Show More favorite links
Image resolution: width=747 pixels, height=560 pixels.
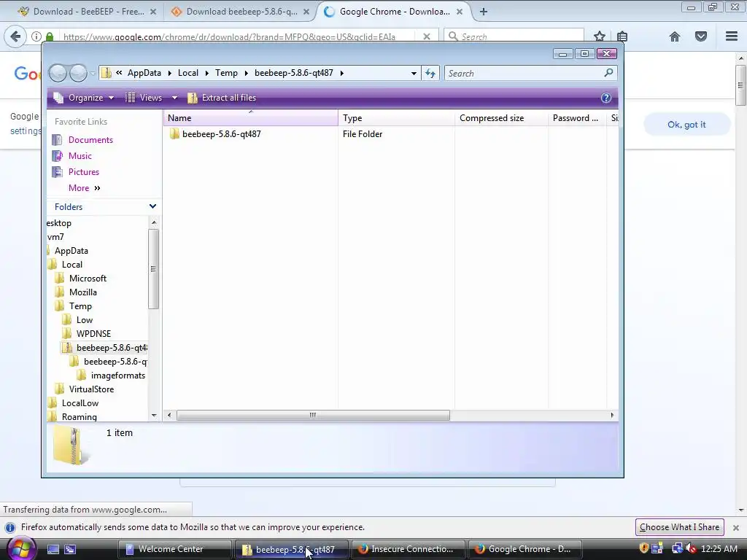click(84, 188)
